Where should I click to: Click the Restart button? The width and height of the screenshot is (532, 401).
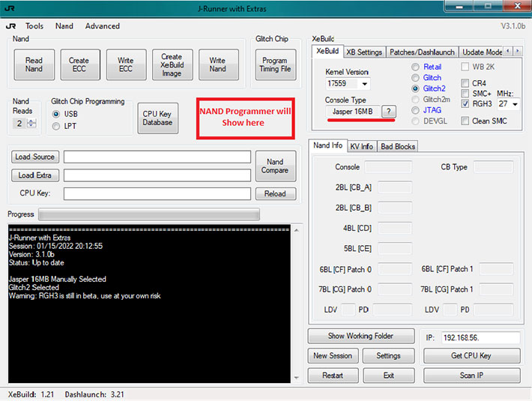coord(333,376)
